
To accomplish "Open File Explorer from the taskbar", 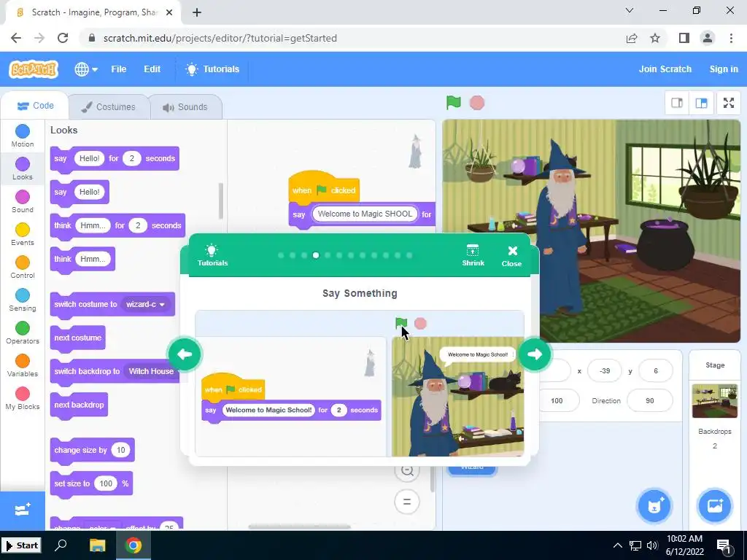I will [x=97, y=545].
